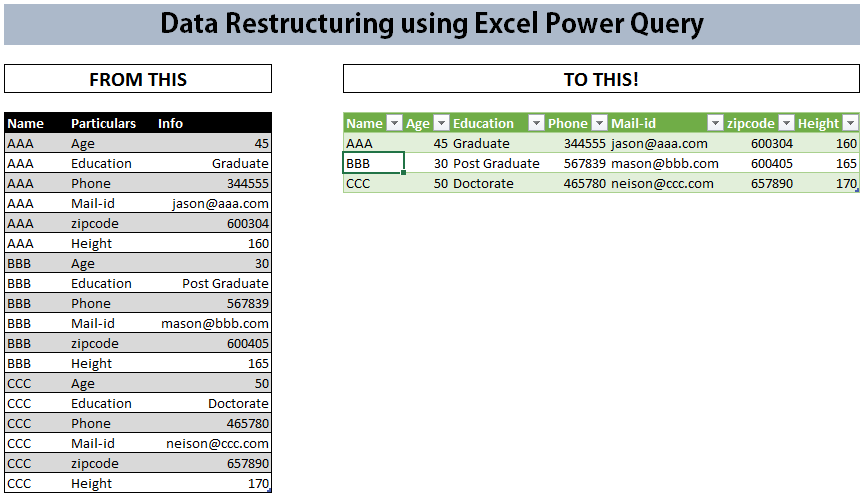Click the Age value 45 in green table
This screenshot has height=497, width=865.
point(440,143)
